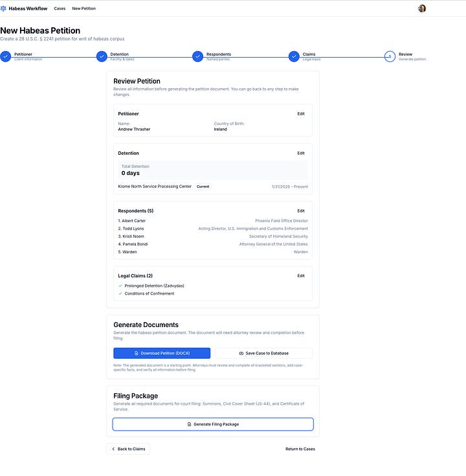The image size is (466, 476).
Task: Click respondent Todd Lyons row
Action: (x=213, y=229)
